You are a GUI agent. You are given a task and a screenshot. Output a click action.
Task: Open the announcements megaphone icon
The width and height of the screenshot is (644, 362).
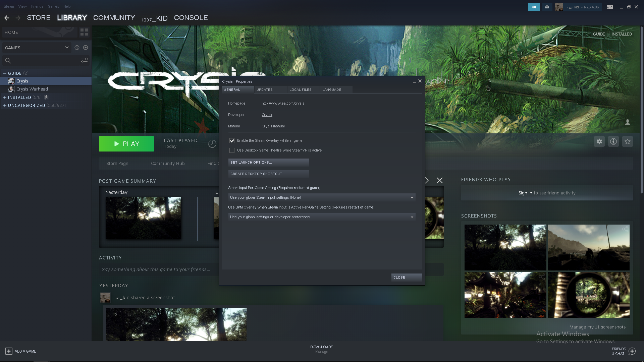pos(534,7)
